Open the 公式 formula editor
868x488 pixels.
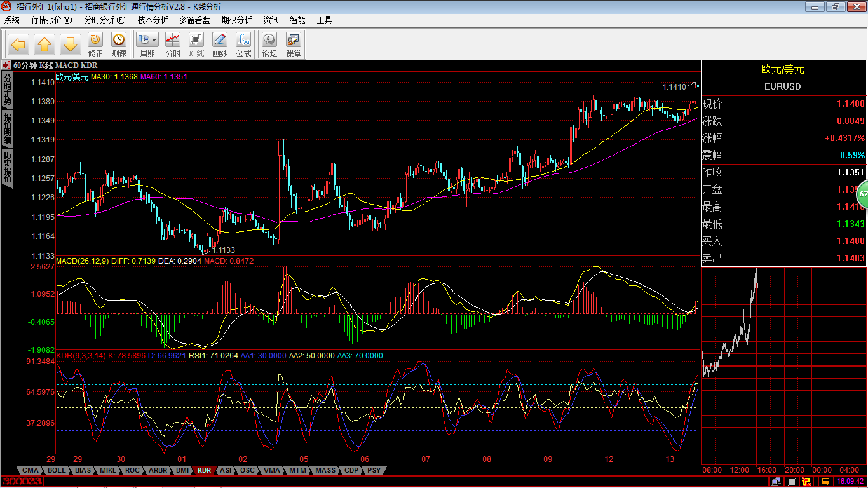coord(243,44)
